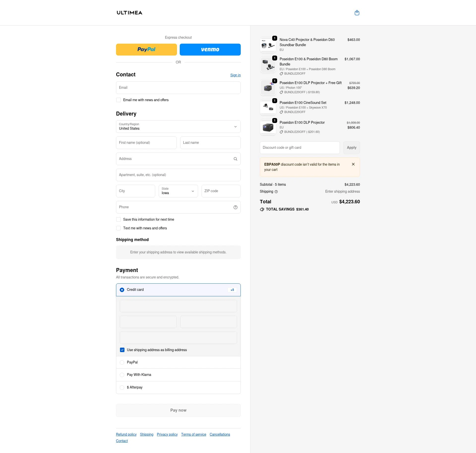Viewport: 476px width, 453px height.
Task: Open the Country/Region dropdown
Action: pos(178,126)
